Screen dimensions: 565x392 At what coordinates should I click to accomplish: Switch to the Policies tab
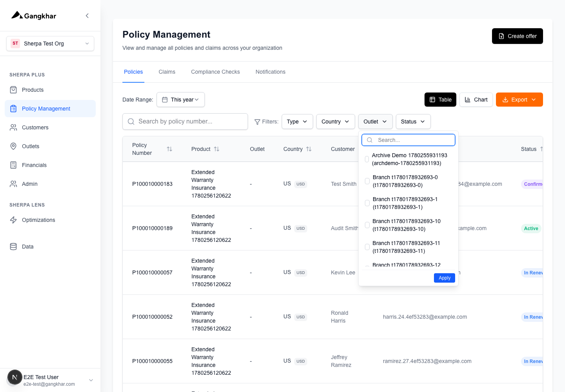133,72
